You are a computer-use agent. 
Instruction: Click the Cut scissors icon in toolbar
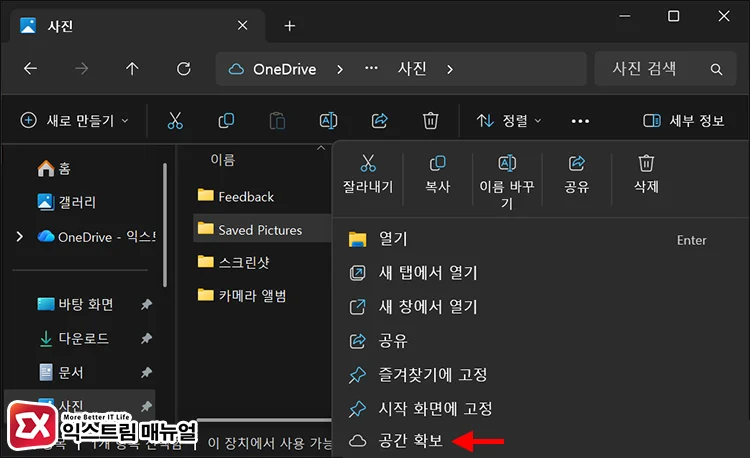(x=175, y=120)
